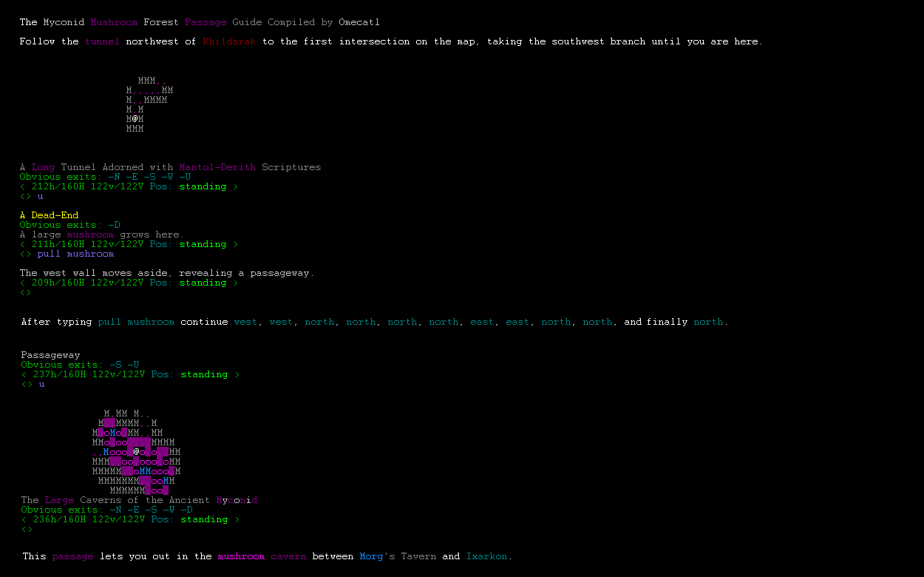Screen dimensions: 924x577
Task: Click the purple word tunnel in the second line
Action: point(102,42)
